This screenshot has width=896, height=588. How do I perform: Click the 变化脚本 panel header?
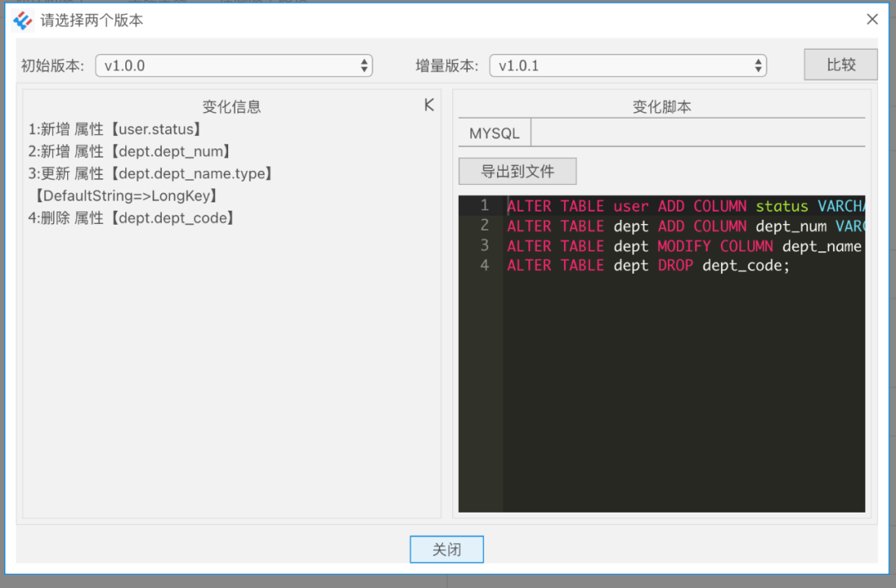[x=661, y=106]
